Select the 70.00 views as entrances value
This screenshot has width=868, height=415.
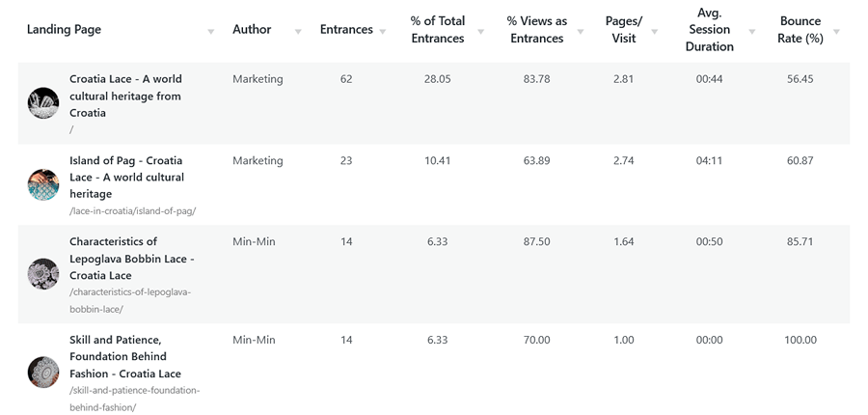537,340
